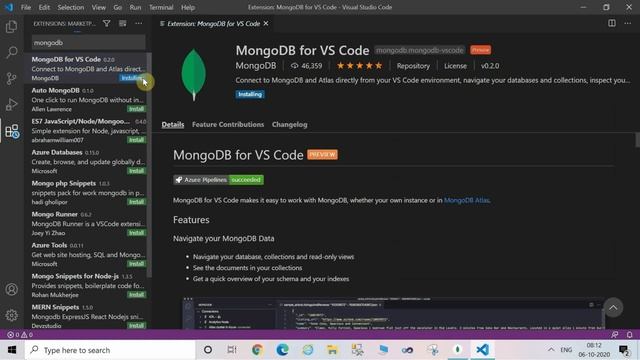Open File Explorer from the taskbar
The image size is (640, 360).
pyautogui.click(x=332, y=350)
